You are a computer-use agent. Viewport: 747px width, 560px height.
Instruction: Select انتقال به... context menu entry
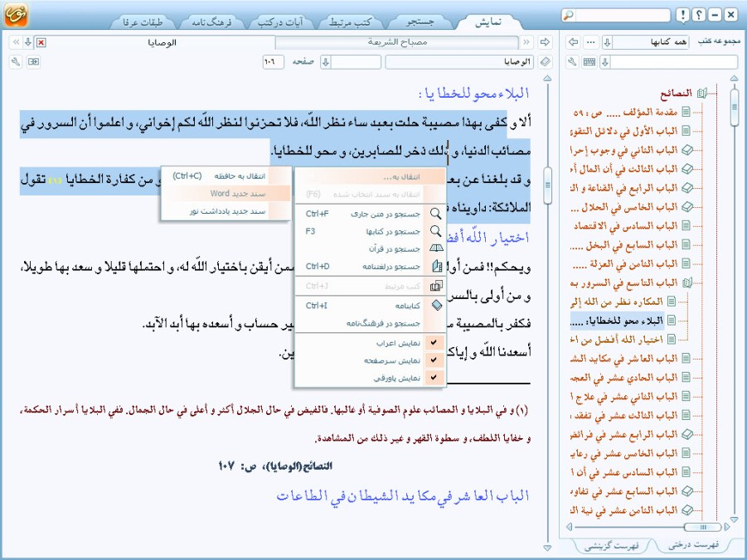pyautogui.click(x=371, y=176)
